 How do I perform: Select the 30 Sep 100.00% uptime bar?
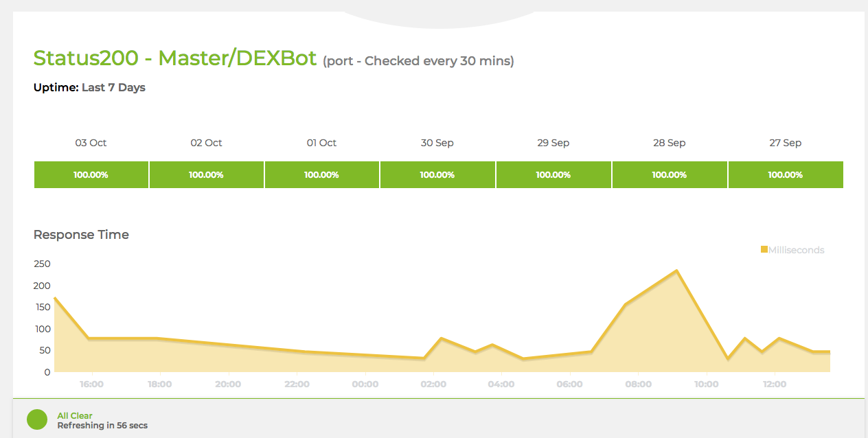(437, 174)
